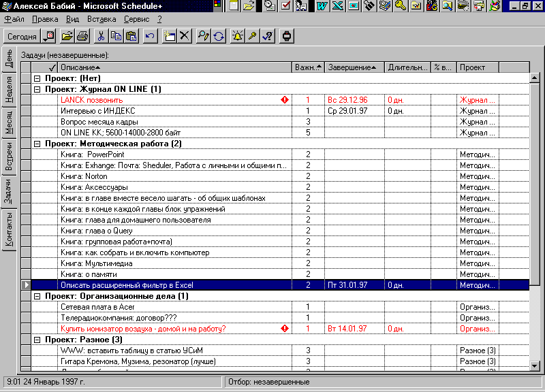Collapse the "Проект: Журнал ON LINE" group
Screen dimensions: 545x392
(37, 89)
